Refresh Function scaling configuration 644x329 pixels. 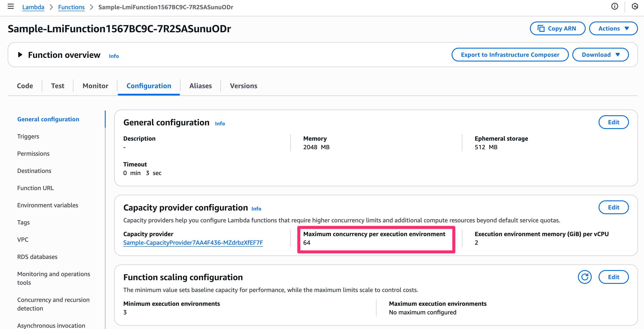585,277
